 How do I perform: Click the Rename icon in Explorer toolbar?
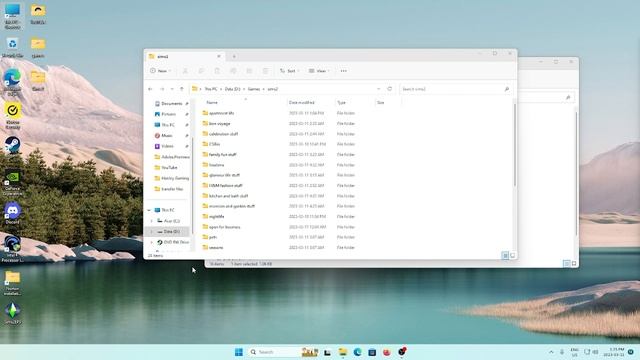(x=233, y=71)
